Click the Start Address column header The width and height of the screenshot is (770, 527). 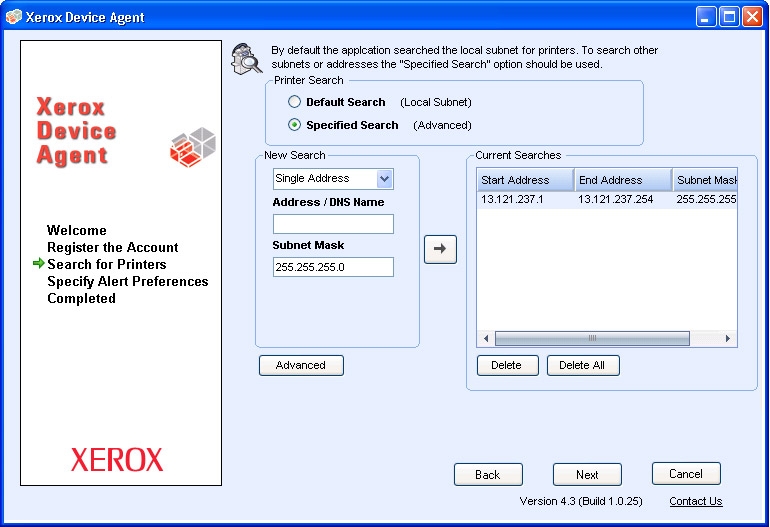pos(525,180)
